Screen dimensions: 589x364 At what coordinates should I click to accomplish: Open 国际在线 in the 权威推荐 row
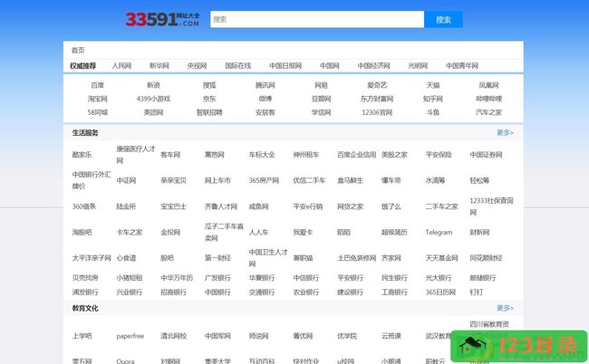(237, 66)
